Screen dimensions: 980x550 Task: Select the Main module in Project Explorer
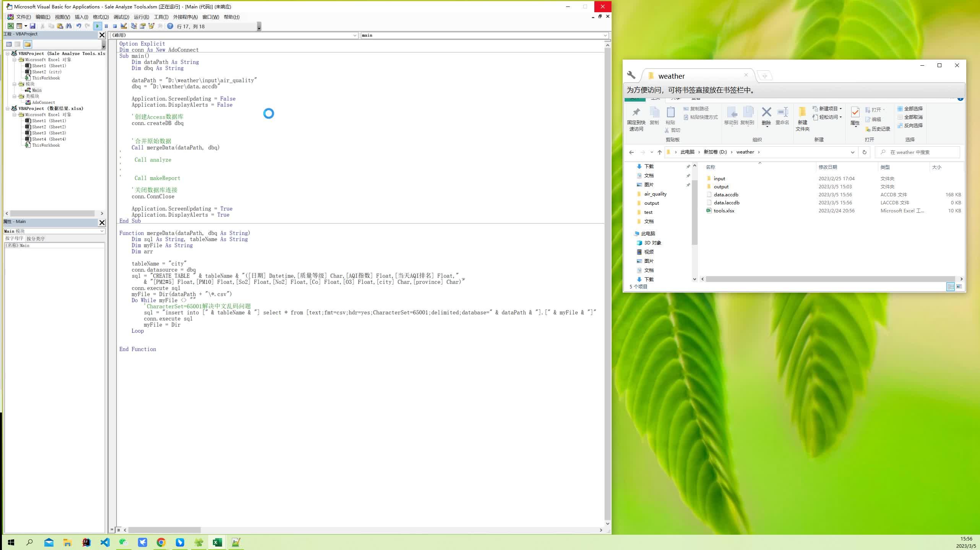pos(37,90)
